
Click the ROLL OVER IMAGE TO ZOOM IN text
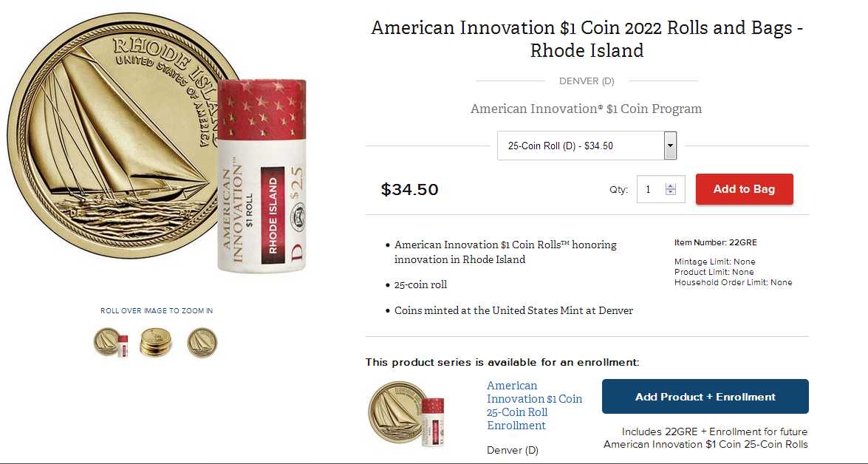(x=157, y=310)
